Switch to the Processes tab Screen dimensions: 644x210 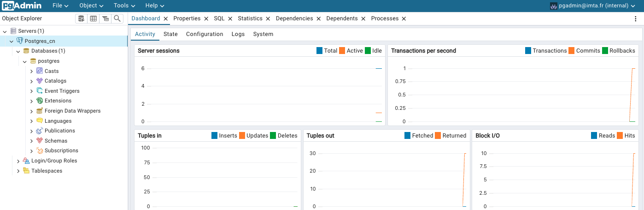pyautogui.click(x=385, y=18)
